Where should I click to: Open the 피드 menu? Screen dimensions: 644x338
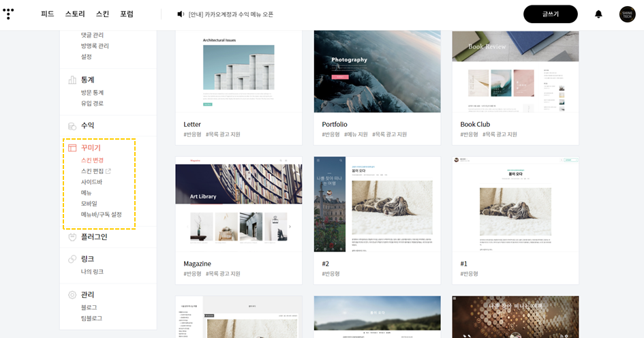pyautogui.click(x=48, y=14)
